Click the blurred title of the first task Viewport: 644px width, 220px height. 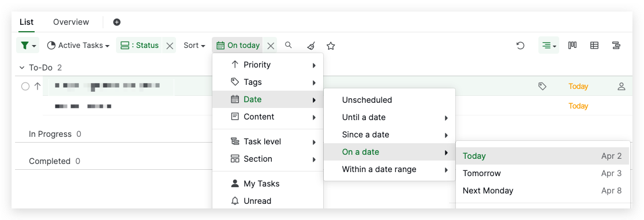pos(107,86)
